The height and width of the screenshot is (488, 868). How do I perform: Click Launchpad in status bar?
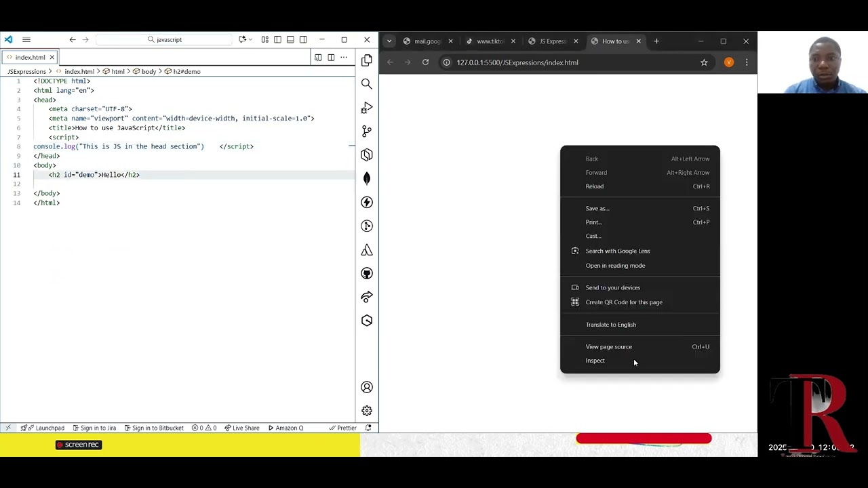pyautogui.click(x=43, y=428)
